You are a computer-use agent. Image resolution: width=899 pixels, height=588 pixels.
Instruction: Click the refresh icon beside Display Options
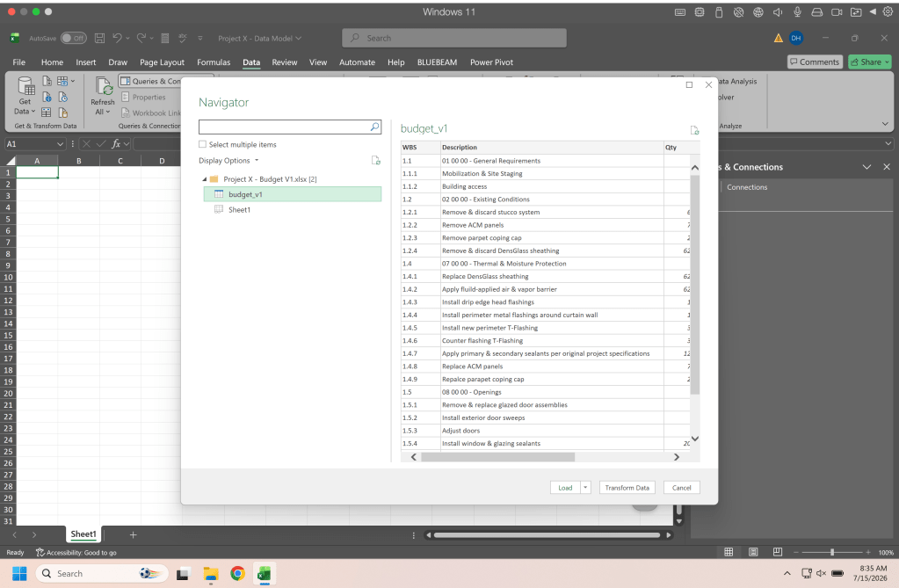pos(375,161)
